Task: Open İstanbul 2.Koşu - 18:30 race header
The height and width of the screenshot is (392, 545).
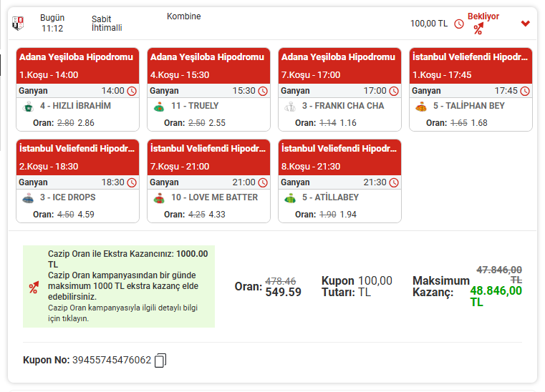Action: pos(77,157)
